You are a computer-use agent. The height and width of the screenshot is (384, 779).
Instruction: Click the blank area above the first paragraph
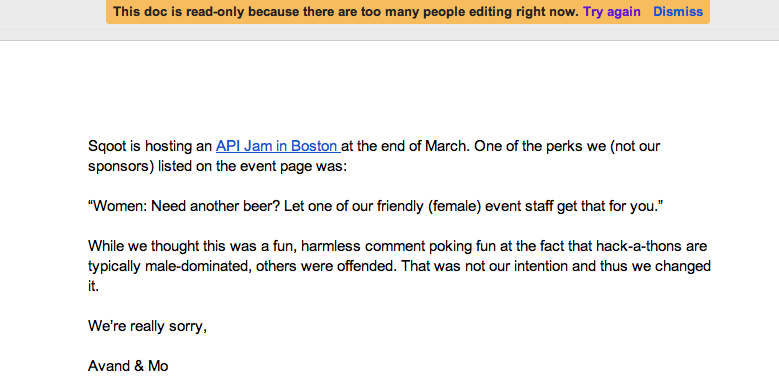pos(390,89)
